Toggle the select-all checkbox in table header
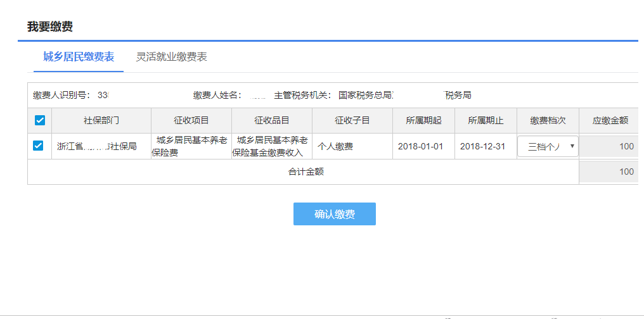 tap(39, 120)
